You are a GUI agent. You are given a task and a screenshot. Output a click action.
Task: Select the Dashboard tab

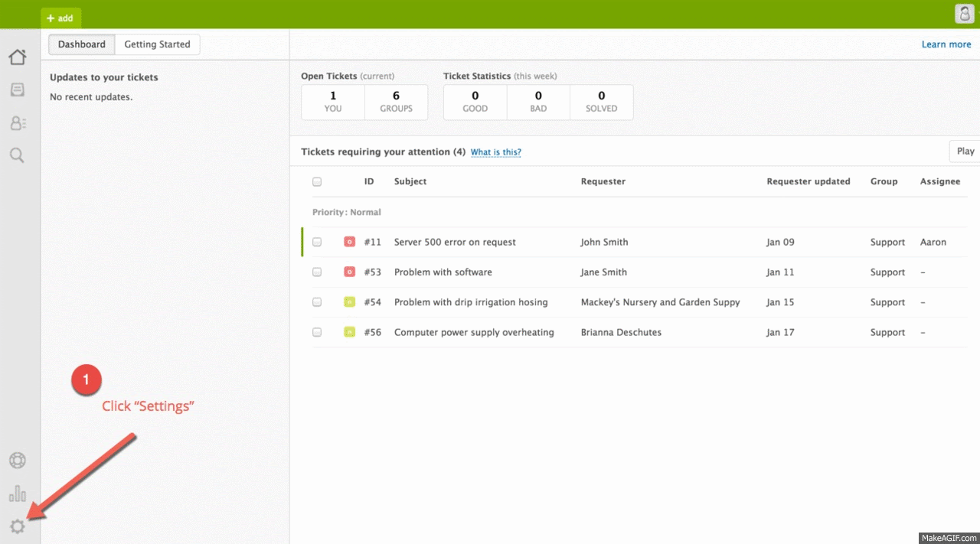(82, 44)
